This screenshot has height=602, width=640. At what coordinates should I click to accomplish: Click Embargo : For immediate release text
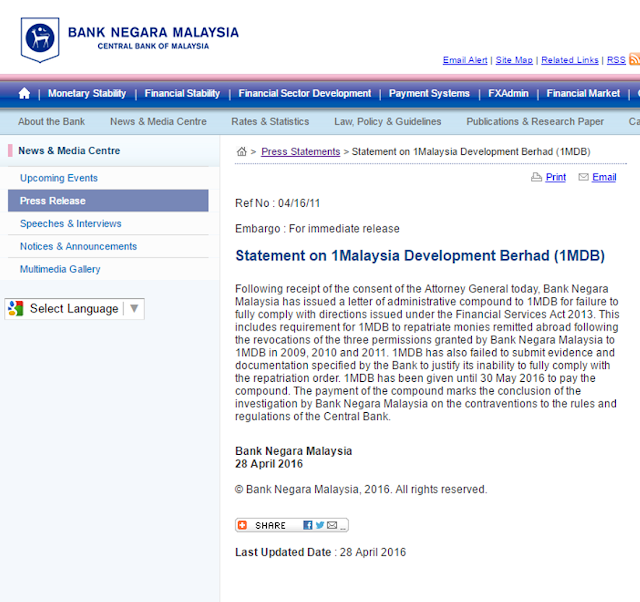(x=317, y=229)
